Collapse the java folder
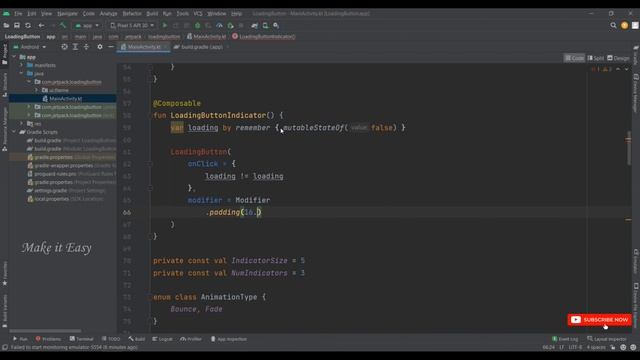This screenshot has width=640, height=360. (21, 73)
